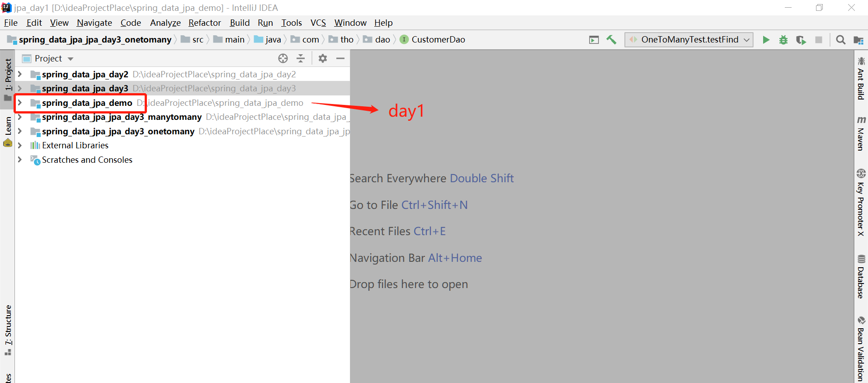Open the Navigate menu
868x383 pixels.
pyautogui.click(x=94, y=23)
